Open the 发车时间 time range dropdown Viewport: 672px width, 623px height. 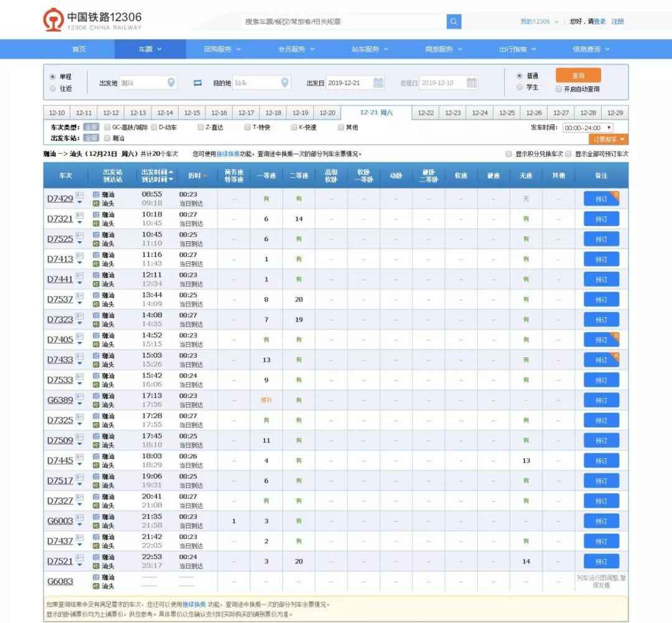point(587,127)
